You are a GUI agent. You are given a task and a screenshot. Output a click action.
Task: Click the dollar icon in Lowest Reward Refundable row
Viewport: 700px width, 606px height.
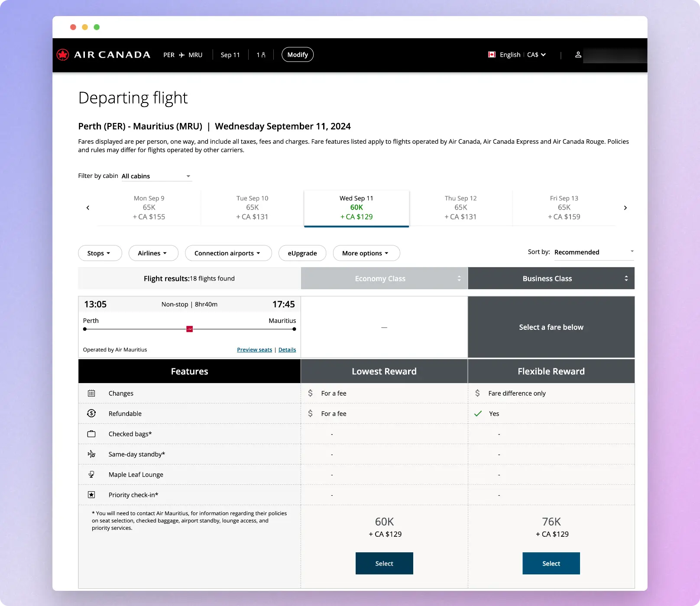(x=310, y=413)
